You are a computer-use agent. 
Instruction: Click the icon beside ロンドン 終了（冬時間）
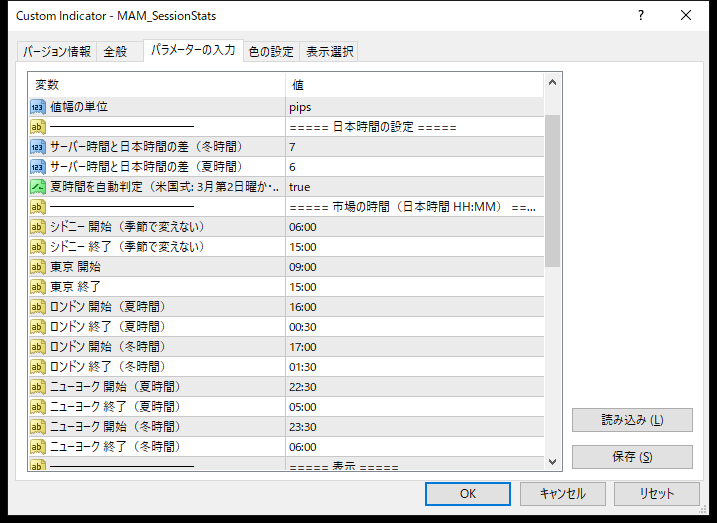(x=38, y=367)
